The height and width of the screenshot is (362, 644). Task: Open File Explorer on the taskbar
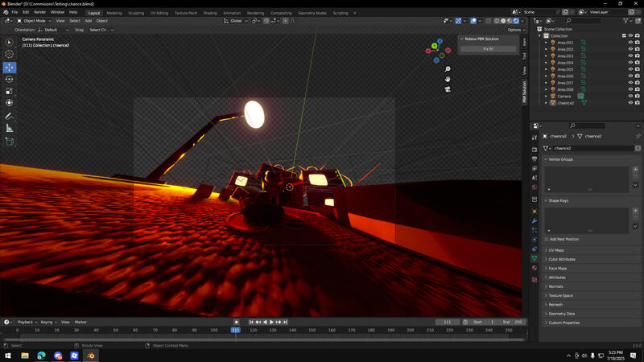[x=25, y=356]
